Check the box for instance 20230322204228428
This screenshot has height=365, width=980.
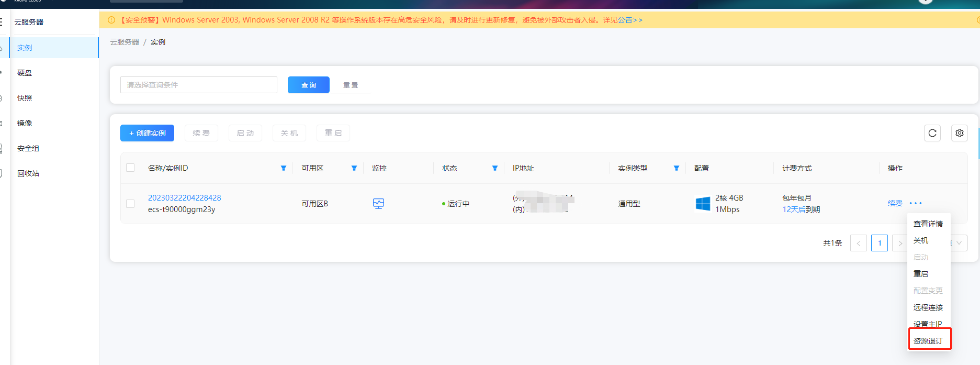point(130,204)
